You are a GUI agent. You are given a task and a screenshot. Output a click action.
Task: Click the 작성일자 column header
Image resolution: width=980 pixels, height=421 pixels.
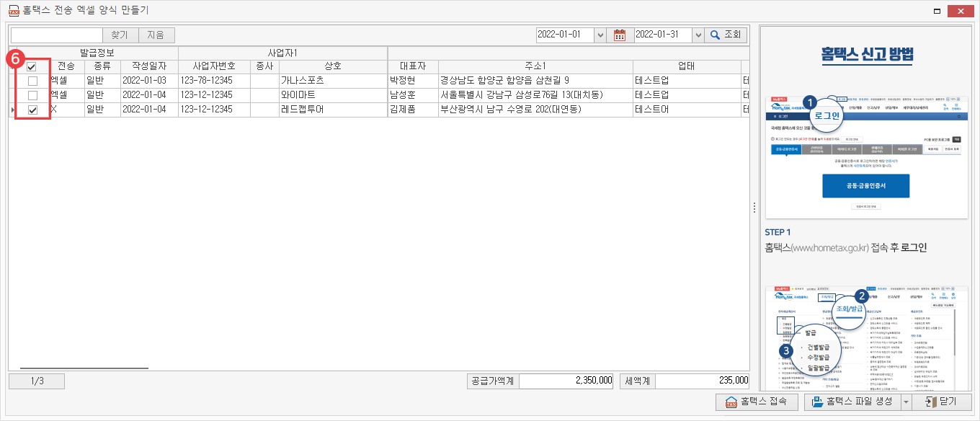pos(148,66)
